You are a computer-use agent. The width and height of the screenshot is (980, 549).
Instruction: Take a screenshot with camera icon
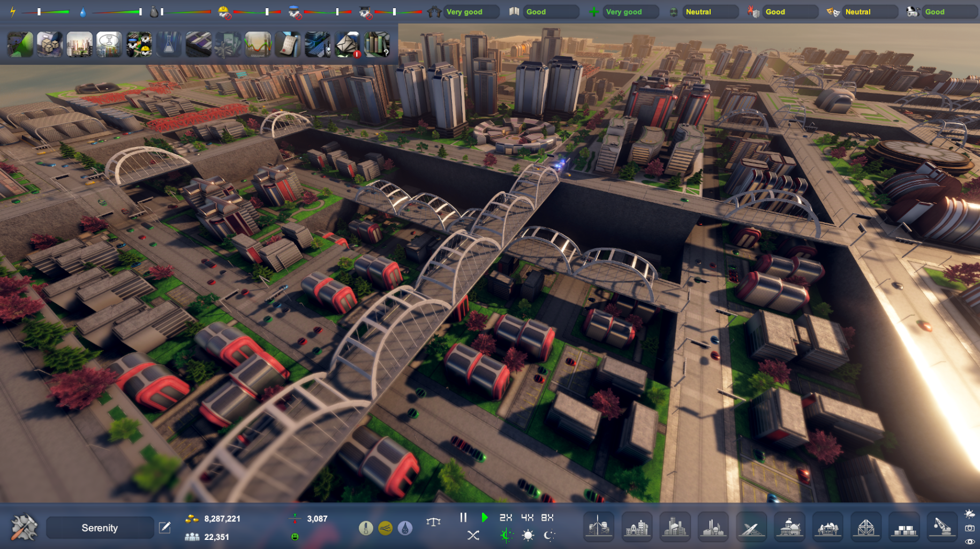[x=970, y=528]
